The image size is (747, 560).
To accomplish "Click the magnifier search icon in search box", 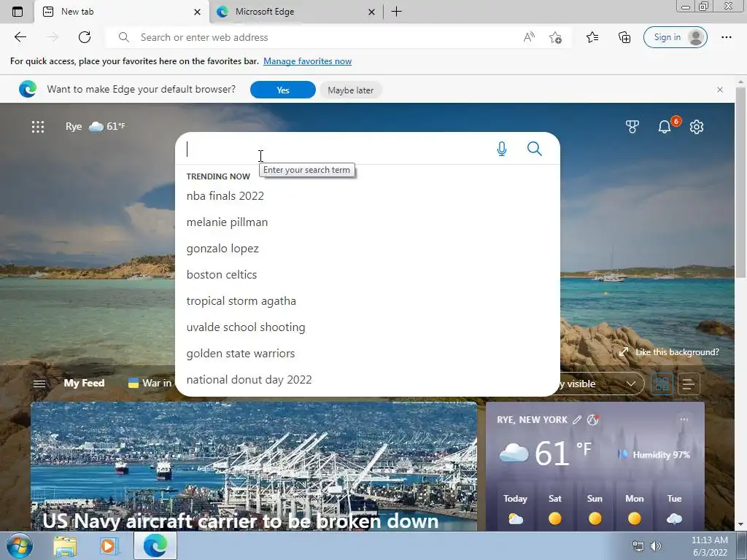I will coord(535,149).
